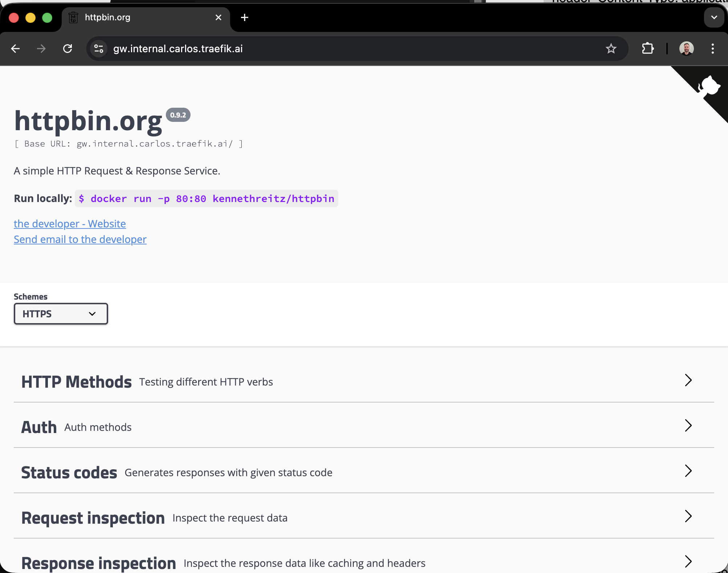Open the tab search dropdown arrow

click(x=714, y=17)
